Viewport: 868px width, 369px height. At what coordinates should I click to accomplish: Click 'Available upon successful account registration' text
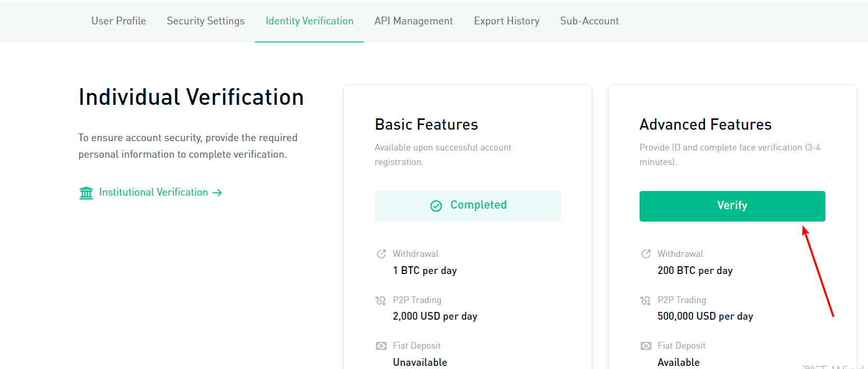[443, 155]
